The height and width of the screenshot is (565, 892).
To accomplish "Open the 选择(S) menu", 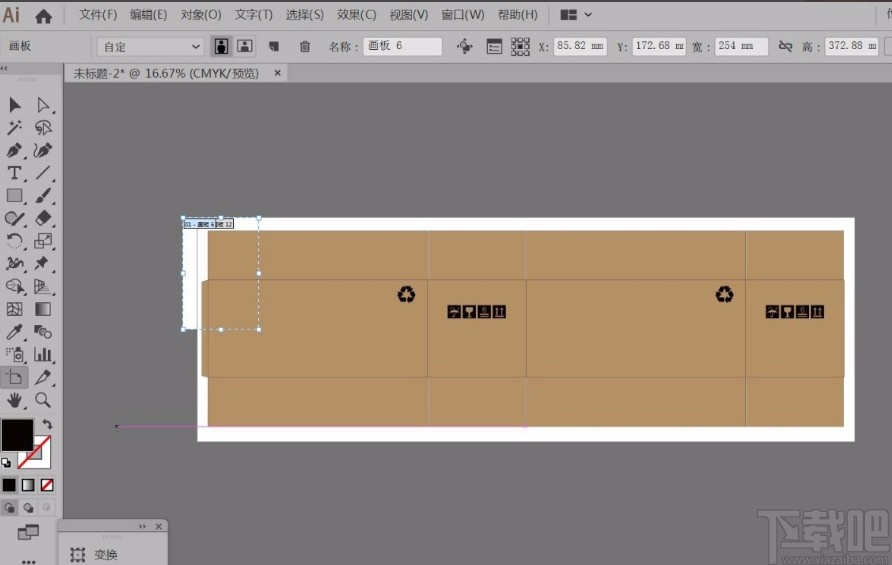I will [x=304, y=15].
